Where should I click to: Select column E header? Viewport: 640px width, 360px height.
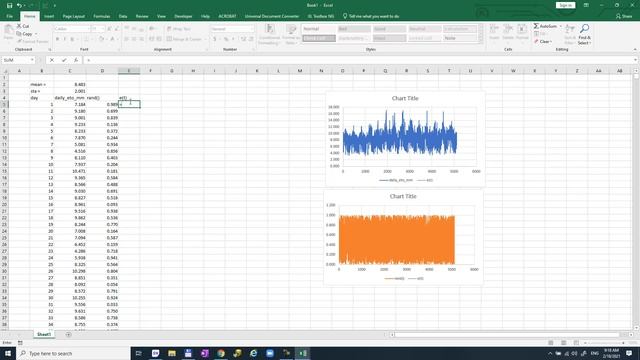click(129, 71)
